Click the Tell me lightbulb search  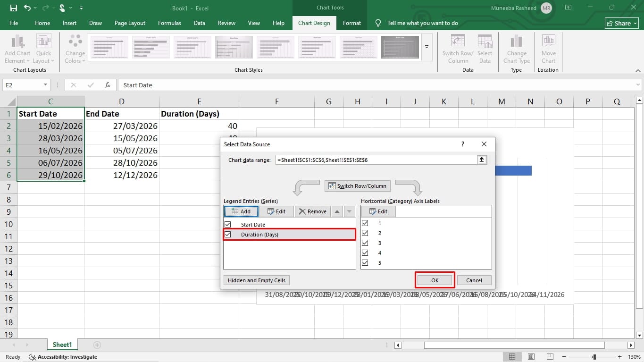coord(378,23)
